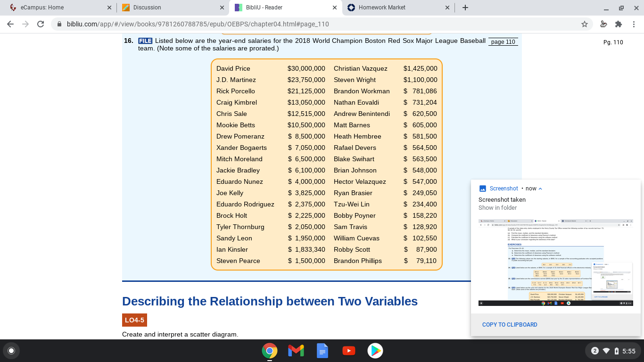This screenshot has width=644, height=362.
Task: Bookmark this page with the star icon
Action: (x=585, y=24)
